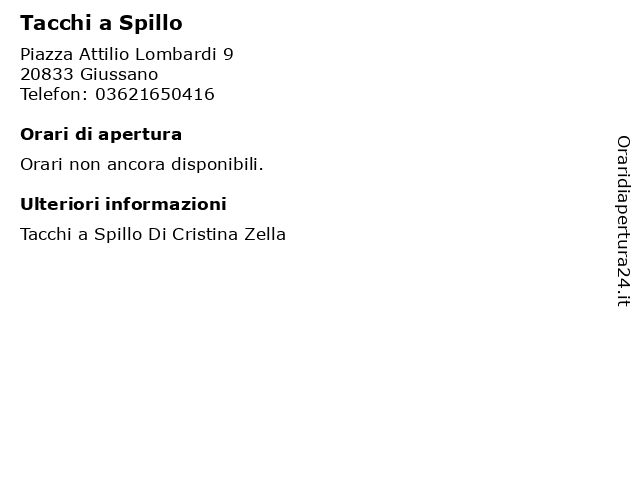640x480 pixels.
Task: Click the street number 9
Action: (x=228, y=54)
